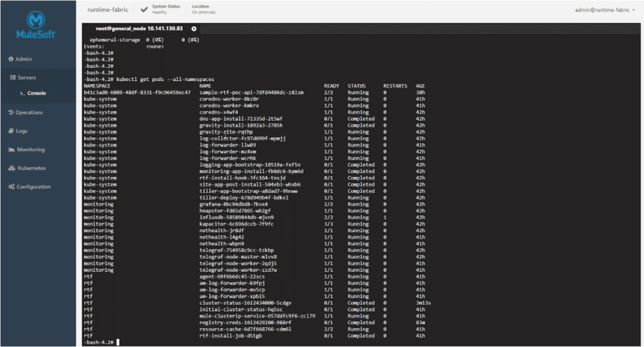
Task: Click the NAMESPACE column header
Action: [x=97, y=86]
